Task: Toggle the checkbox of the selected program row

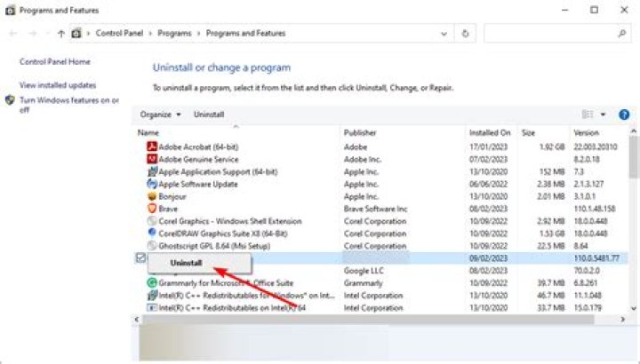Action: [x=140, y=258]
